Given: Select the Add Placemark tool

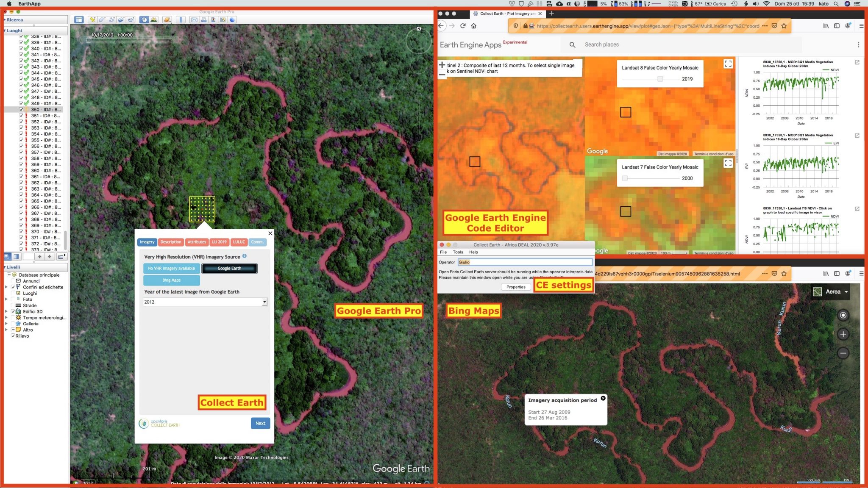Looking at the screenshot, I should pyautogui.click(x=92, y=19).
